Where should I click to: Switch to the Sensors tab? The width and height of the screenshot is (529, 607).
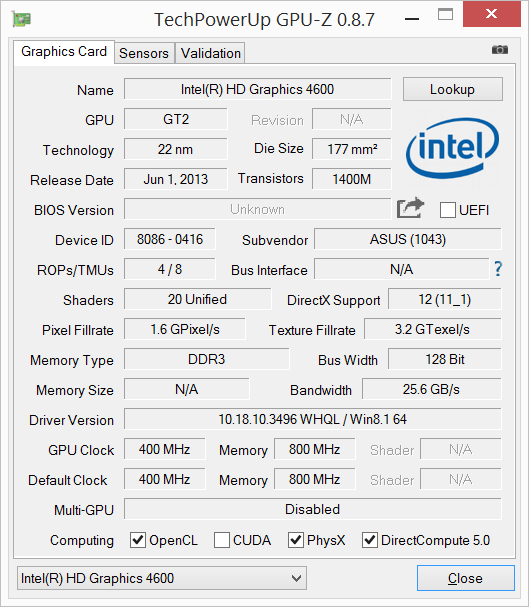[x=144, y=53]
